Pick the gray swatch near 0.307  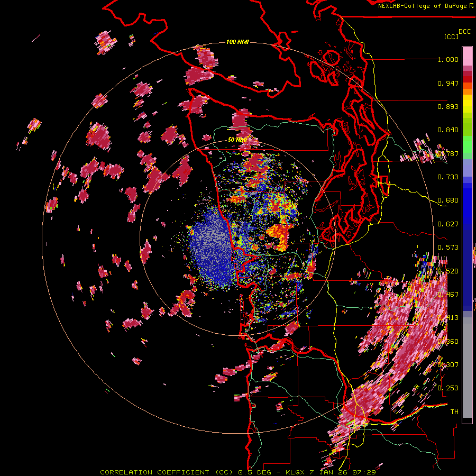pyautogui.click(x=467, y=368)
